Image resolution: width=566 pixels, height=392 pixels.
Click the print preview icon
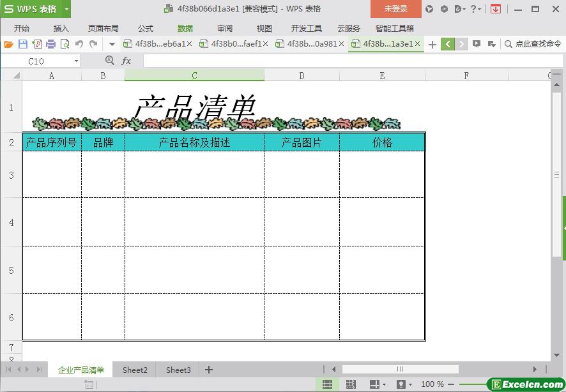(65, 44)
